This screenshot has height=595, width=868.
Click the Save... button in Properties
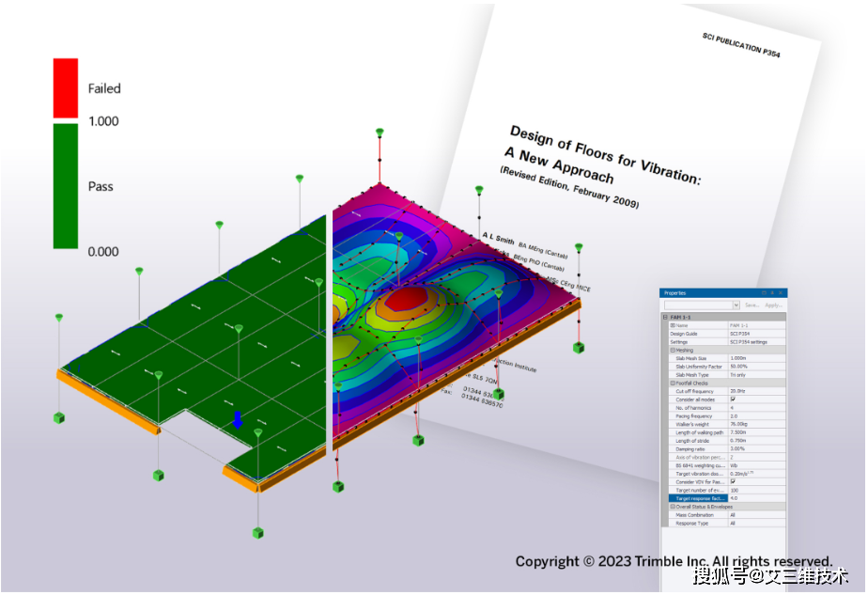coord(752,305)
